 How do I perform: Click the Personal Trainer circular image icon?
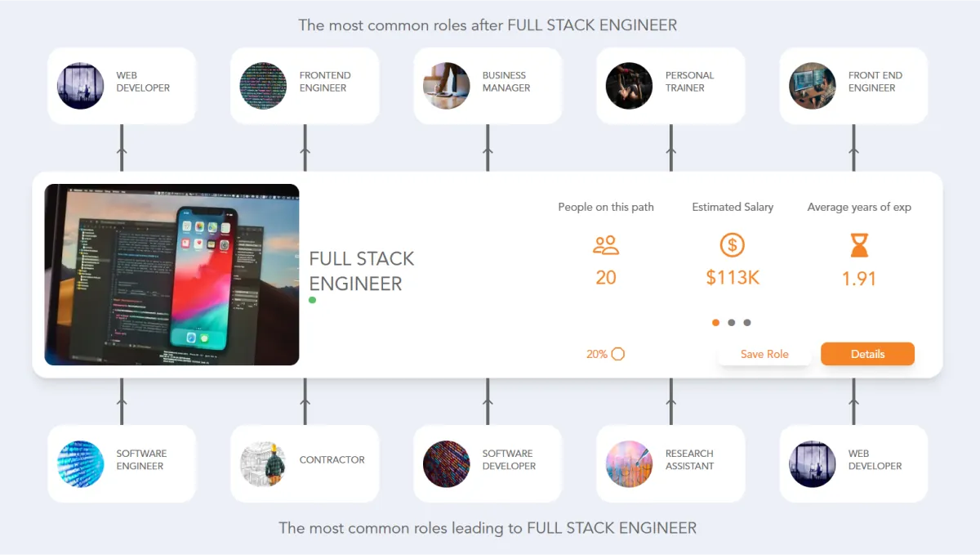[629, 85]
